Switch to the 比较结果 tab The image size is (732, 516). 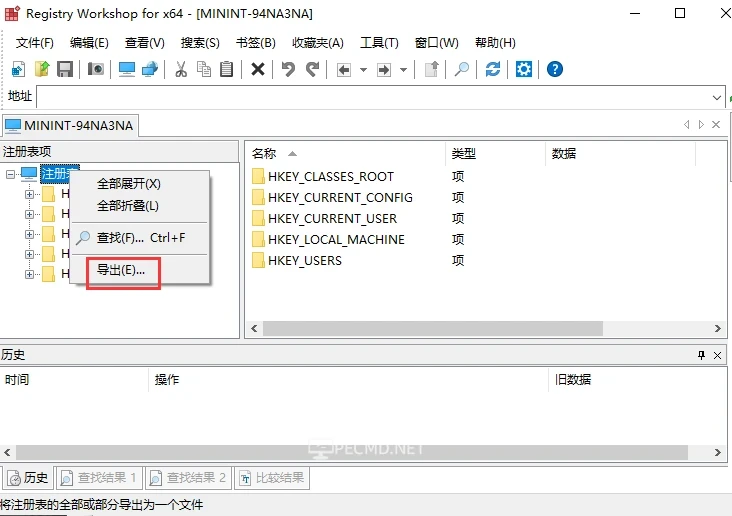[272, 478]
